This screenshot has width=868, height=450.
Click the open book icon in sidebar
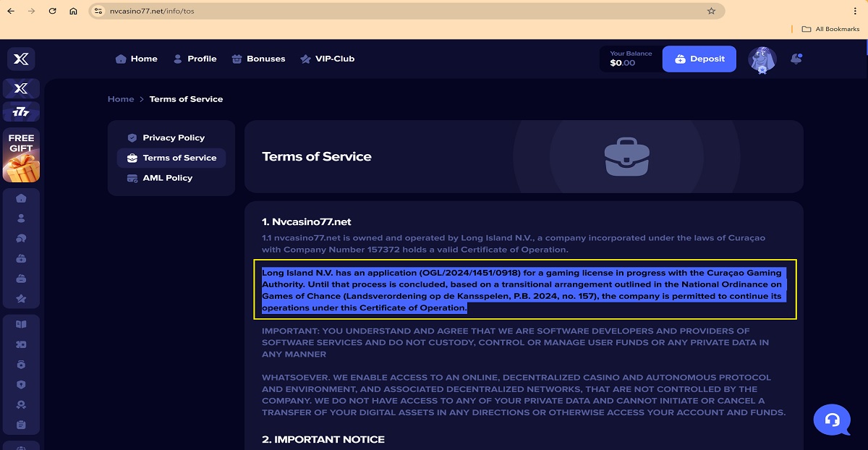click(21, 324)
